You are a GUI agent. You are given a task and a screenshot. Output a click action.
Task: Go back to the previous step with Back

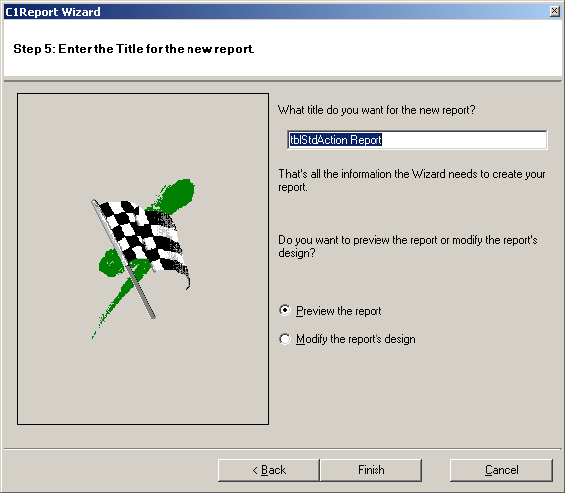tap(268, 470)
